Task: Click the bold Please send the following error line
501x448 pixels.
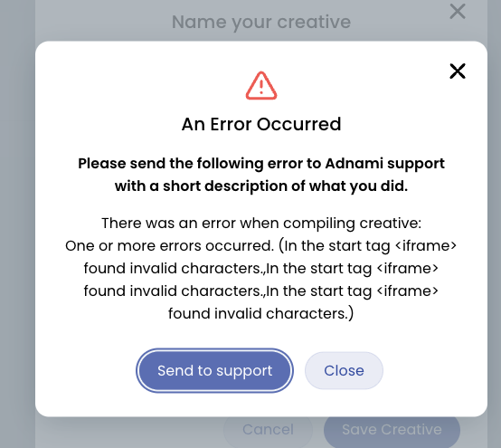Action: tap(261, 164)
